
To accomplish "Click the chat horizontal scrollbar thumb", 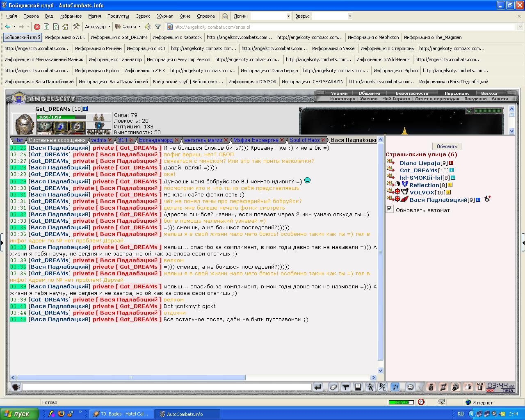I will 131,377.
